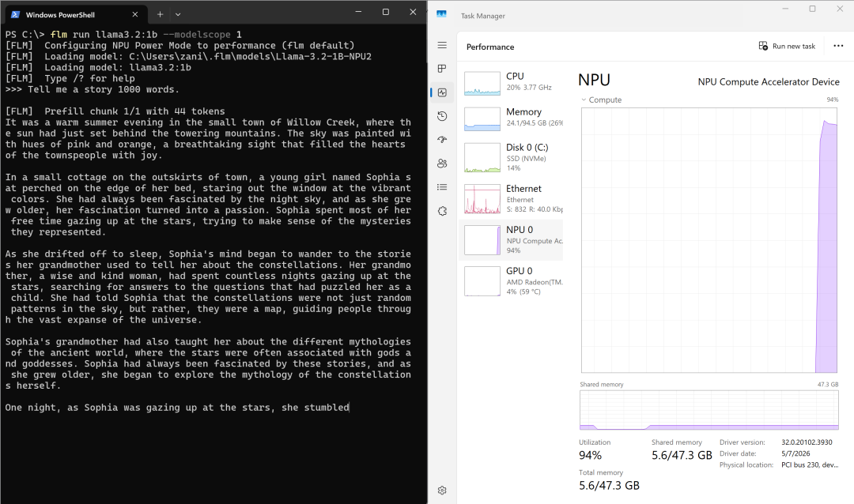
Task: Click the Tell me a story prompt line
Action: [92, 90]
